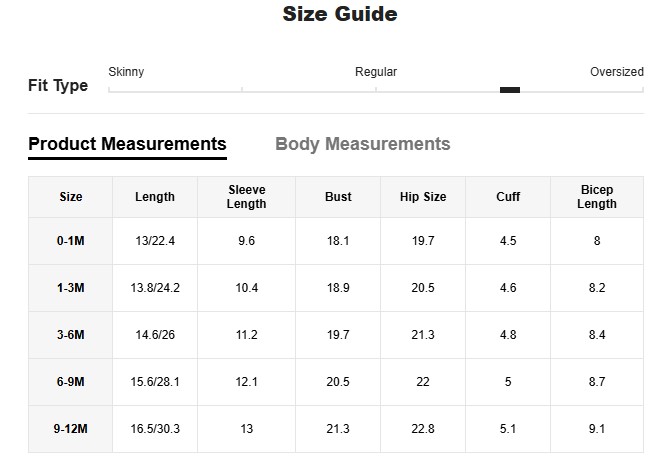Click the Size Guide heading
The image size is (667, 469).
[x=340, y=14]
